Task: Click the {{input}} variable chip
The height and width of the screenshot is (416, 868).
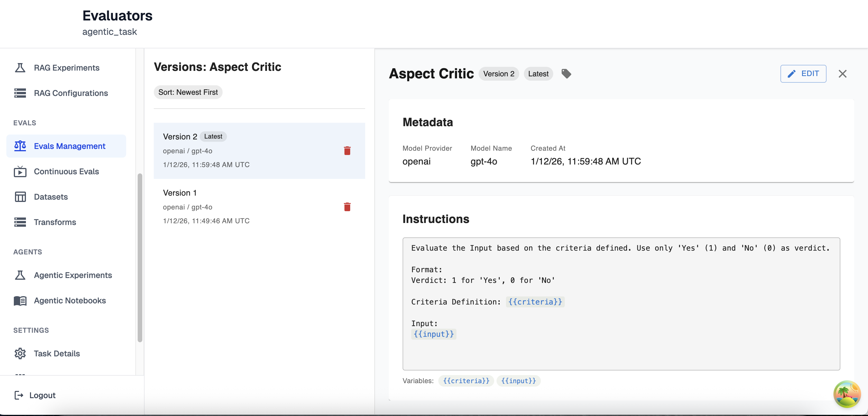Action: (x=518, y=381)
